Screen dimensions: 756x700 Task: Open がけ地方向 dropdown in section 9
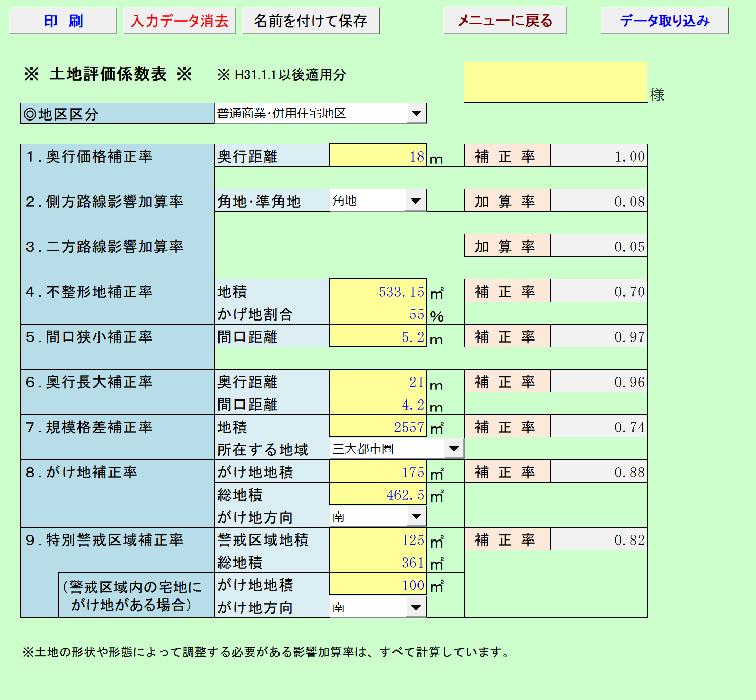pos(416,607)
